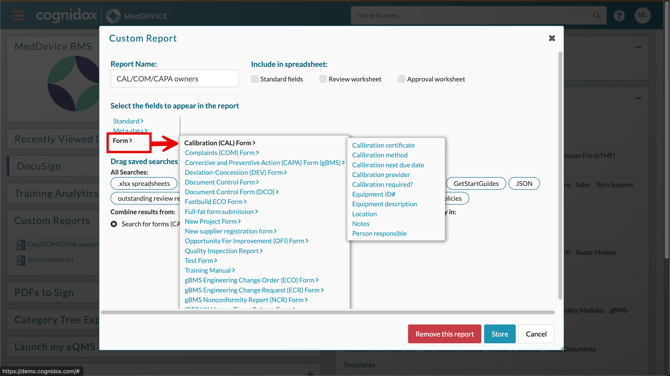Expand the Standard fields submenu
Image resolution: width=670 pixels, height=376 pixels.
point(128,121)
